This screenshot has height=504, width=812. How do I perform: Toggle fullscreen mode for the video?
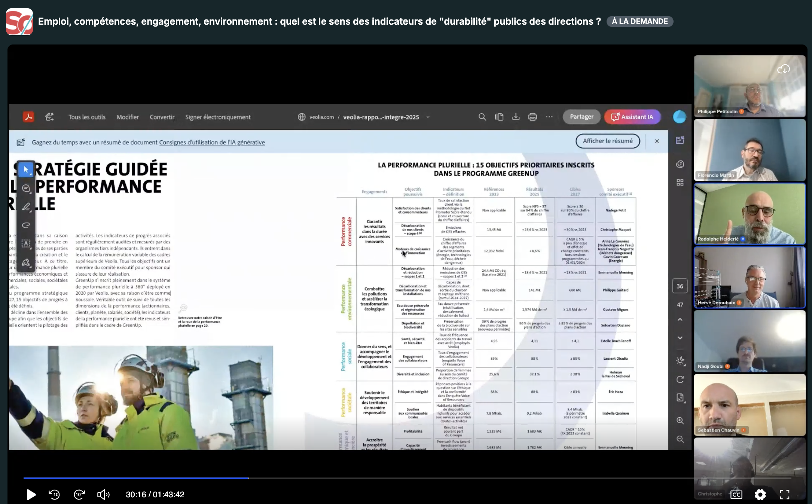point(784,495)
